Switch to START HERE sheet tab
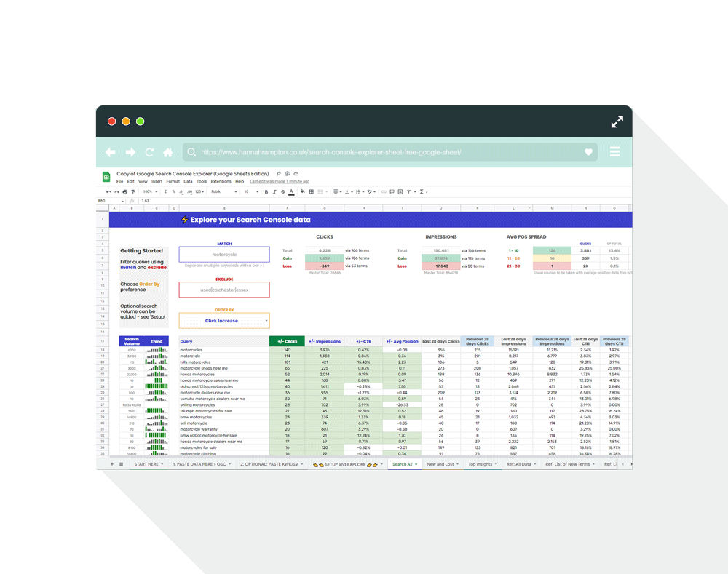Image resolution: width=728 pixels, height=574 pixels. (149, 464)
